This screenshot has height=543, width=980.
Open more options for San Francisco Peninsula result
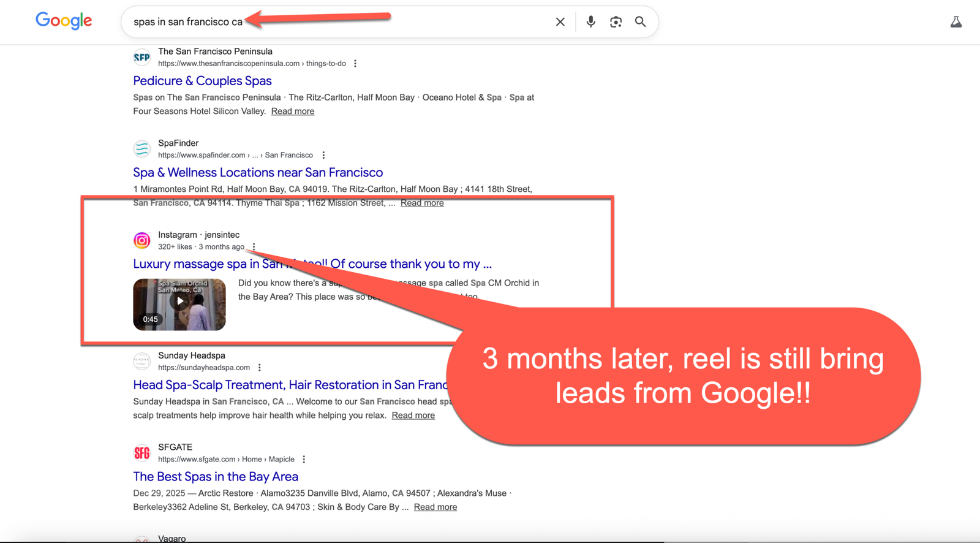pos(355,64)
